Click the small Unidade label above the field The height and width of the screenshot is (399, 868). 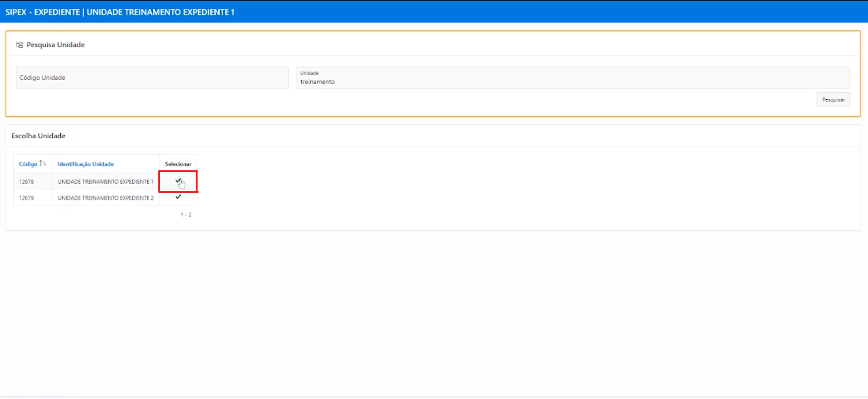[309, 73]
